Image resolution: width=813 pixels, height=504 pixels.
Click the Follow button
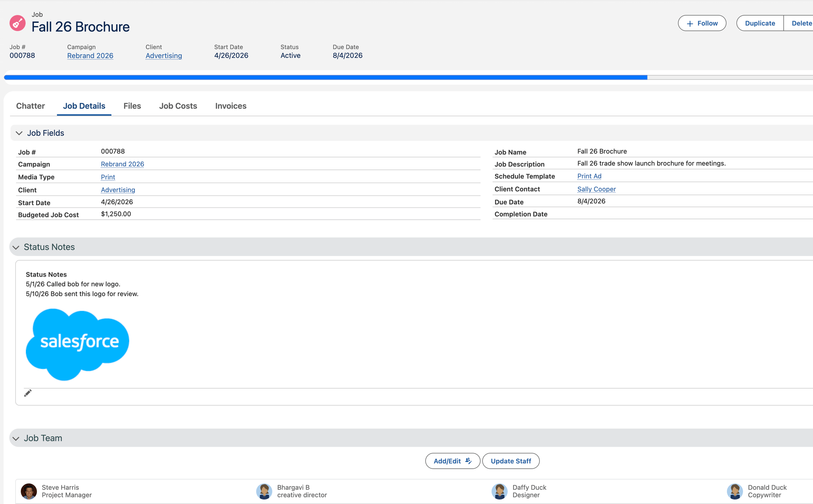coord(702,23)
